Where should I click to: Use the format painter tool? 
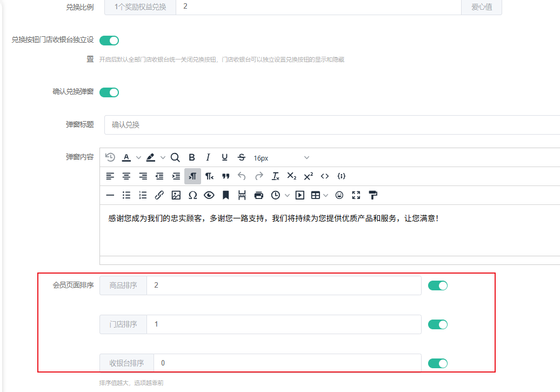373,195
